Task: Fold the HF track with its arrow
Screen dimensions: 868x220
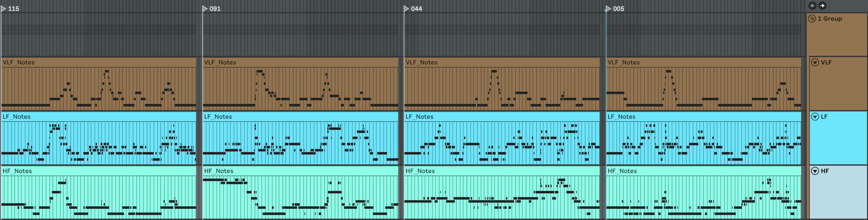Action: tap(815, 171)
